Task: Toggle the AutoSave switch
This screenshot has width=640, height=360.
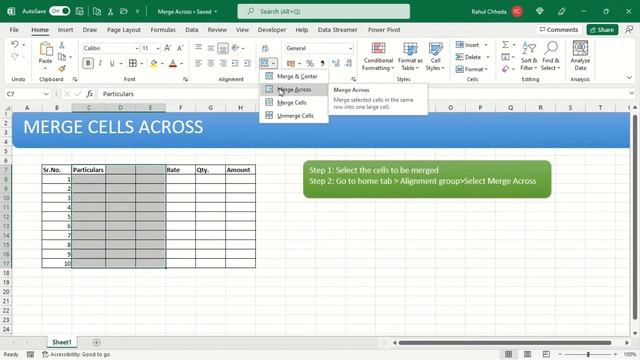Action: tap(60, 11)
